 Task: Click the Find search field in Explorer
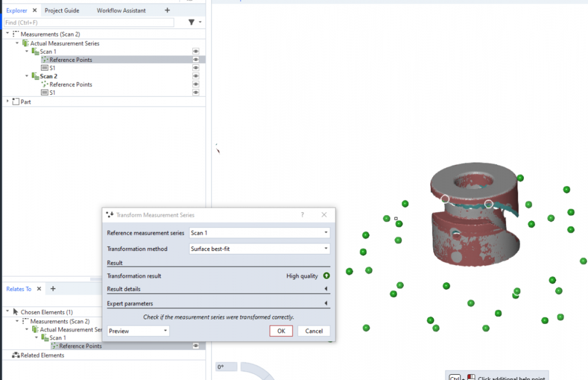pyautogui.click(x=88, y=22)
